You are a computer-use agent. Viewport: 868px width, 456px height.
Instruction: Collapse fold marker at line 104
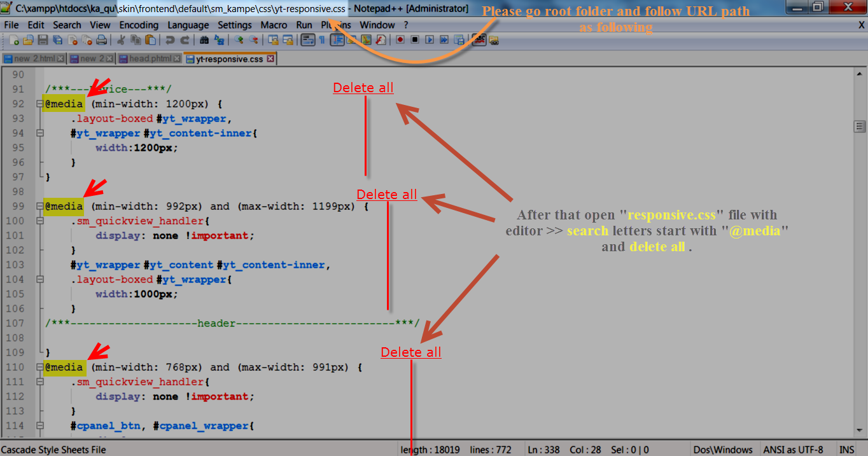(41, 279)
